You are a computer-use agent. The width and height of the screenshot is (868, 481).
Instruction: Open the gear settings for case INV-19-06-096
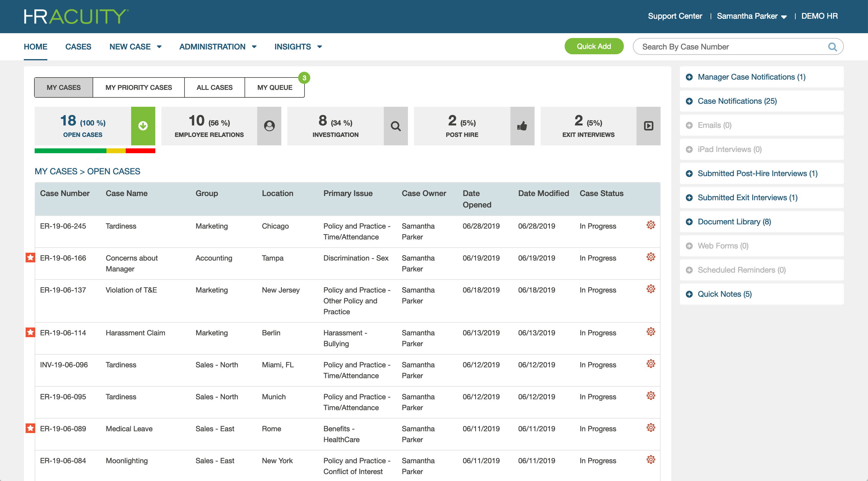click(651, 364)
